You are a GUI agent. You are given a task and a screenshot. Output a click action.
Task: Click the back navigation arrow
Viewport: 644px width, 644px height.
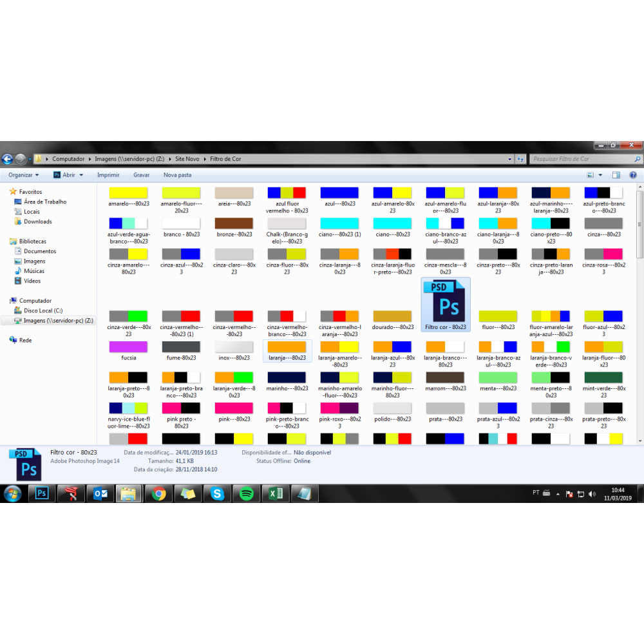[8, 159]
